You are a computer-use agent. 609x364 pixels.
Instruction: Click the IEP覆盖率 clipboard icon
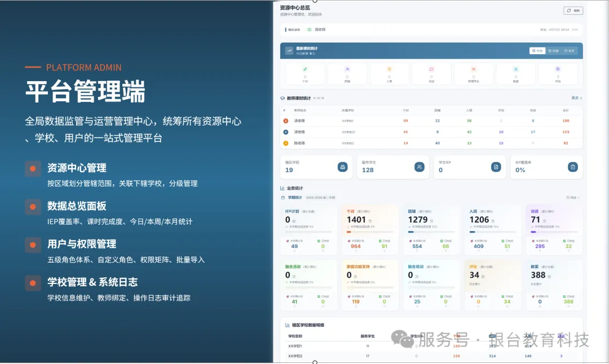(x=572, y=167)
